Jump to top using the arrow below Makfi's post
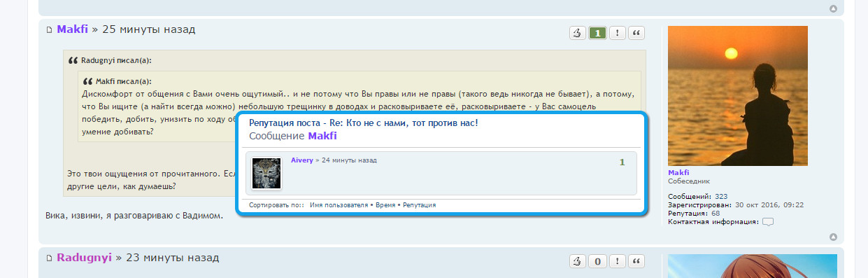Viewport: 868px width, 278px height. pyautogui.click(x=833, y=237)
